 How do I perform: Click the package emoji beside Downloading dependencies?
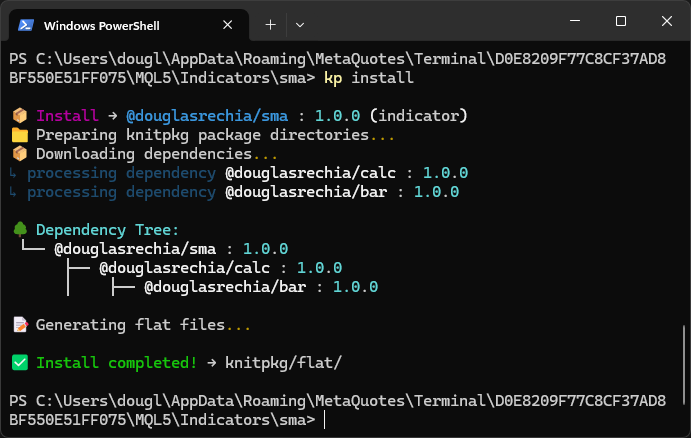[x=18, y=154]
